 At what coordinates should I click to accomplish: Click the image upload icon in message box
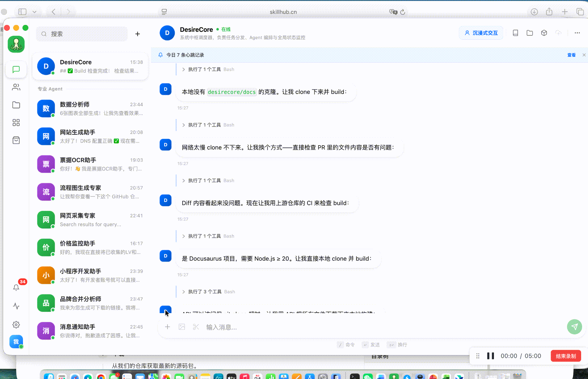(182, 327)
